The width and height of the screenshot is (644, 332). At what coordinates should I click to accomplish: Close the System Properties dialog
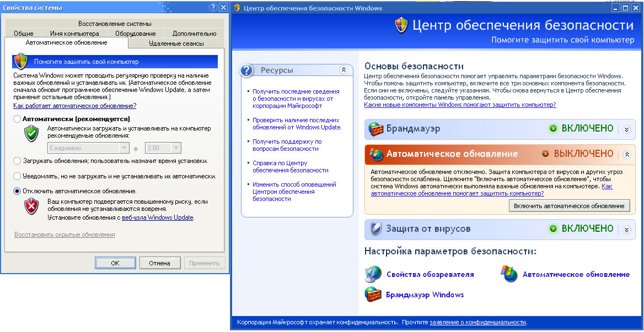tap(223, 7)
